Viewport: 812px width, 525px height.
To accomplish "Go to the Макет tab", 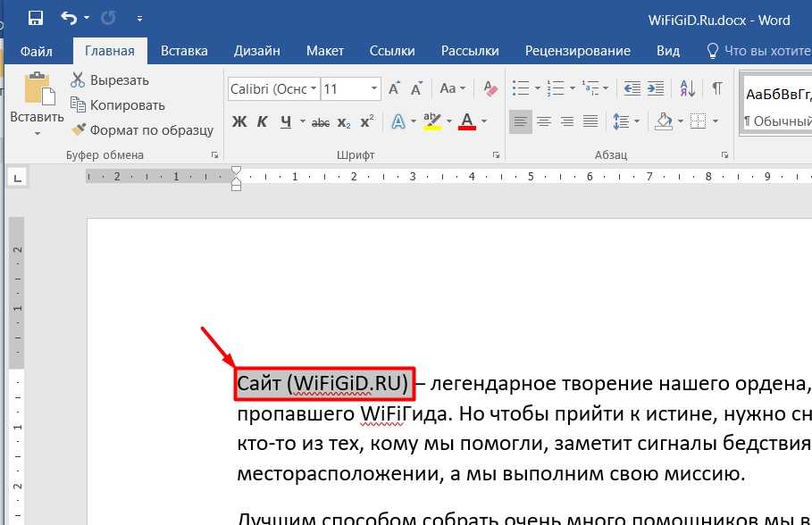I will (324, 51).
